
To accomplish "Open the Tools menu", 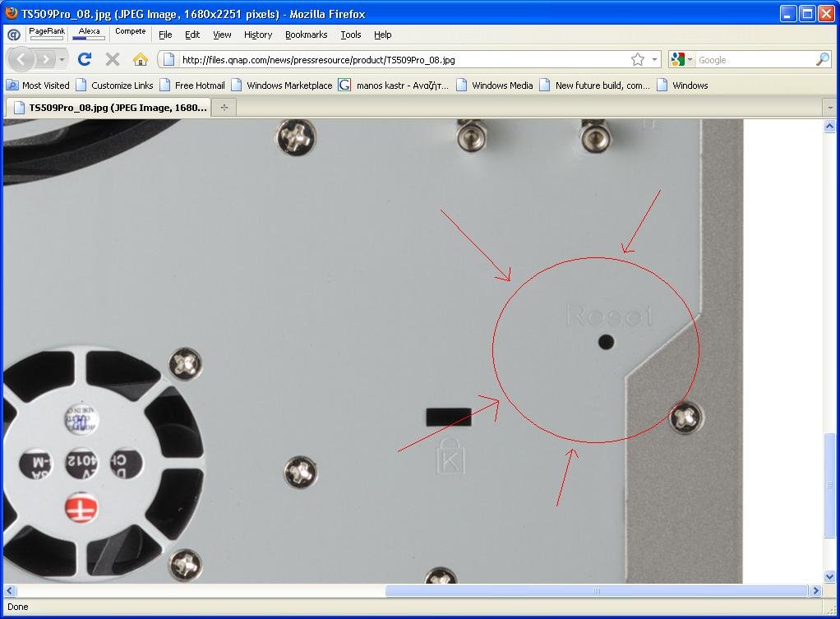I will [351, 35].
